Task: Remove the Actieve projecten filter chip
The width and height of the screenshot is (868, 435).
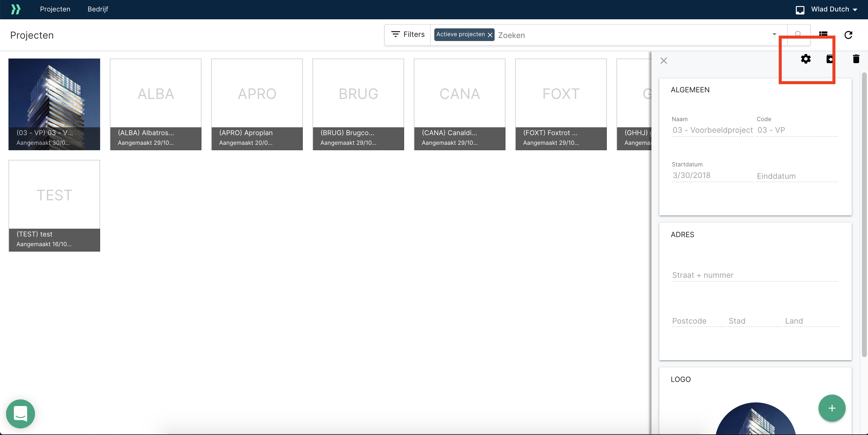Action: [490, 35]
